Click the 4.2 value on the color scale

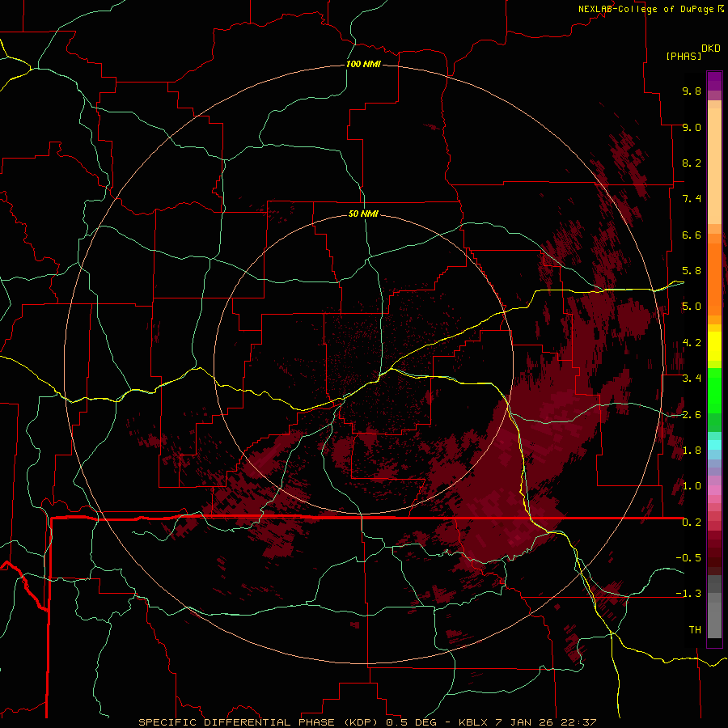tap(692, 343)
